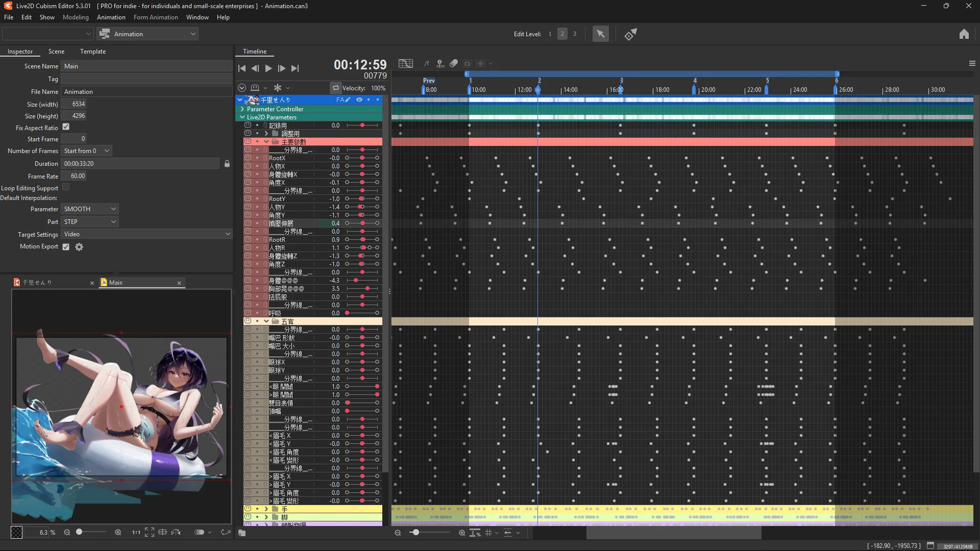Viewport: 980px width, 551px height.
Task: Click the motion path icon below canvas
Action: [225, 532]
